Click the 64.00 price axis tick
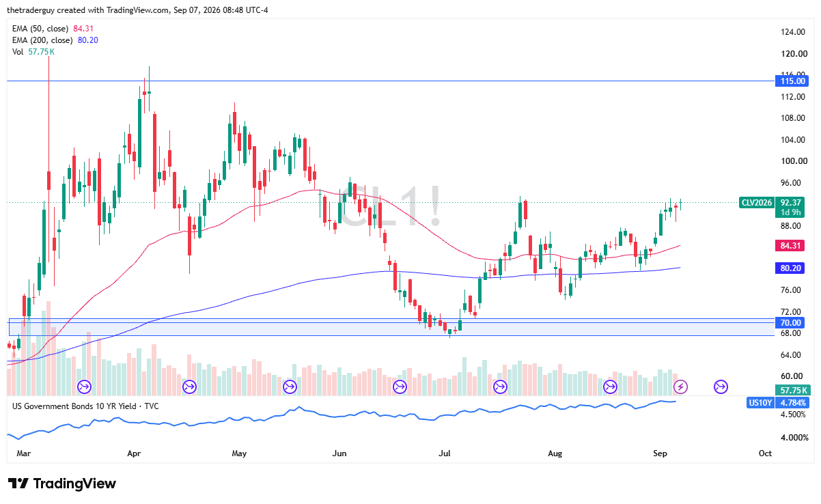This screenshot has height=504, width=821. click(792, 354)
